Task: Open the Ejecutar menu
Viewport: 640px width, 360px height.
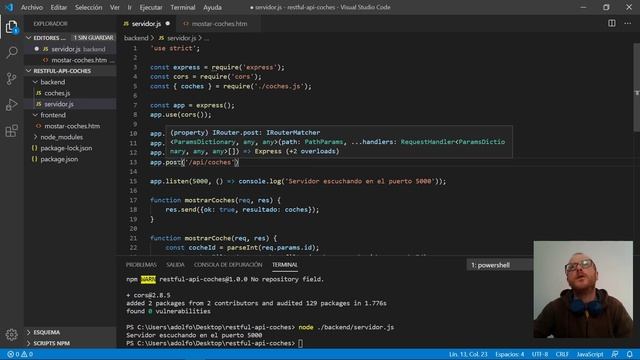Action: pos(151,7)
